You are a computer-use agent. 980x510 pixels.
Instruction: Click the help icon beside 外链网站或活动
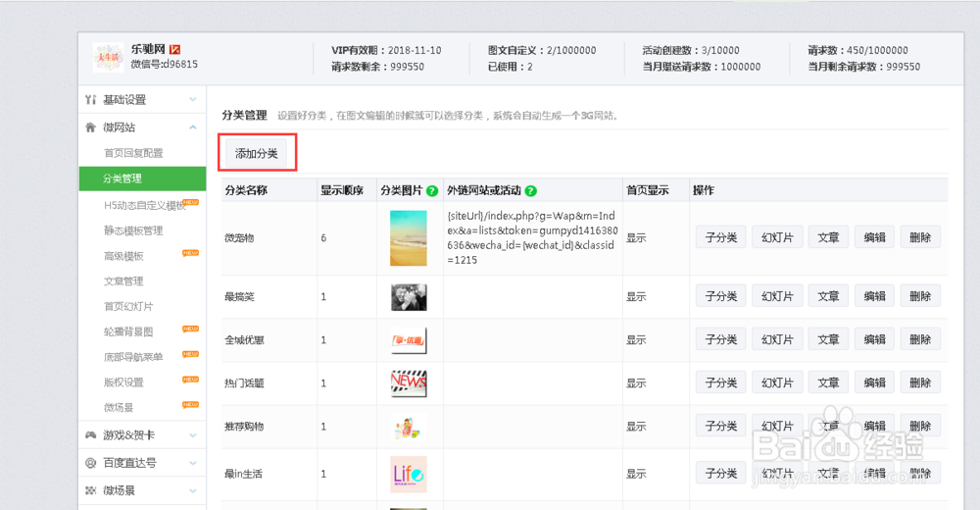[531, 191]
